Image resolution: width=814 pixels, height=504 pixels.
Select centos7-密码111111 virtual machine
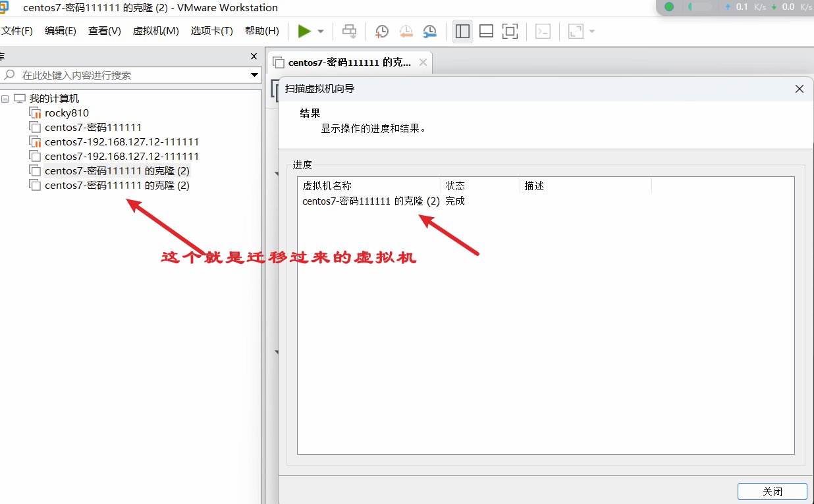click(x=93, y=127)
